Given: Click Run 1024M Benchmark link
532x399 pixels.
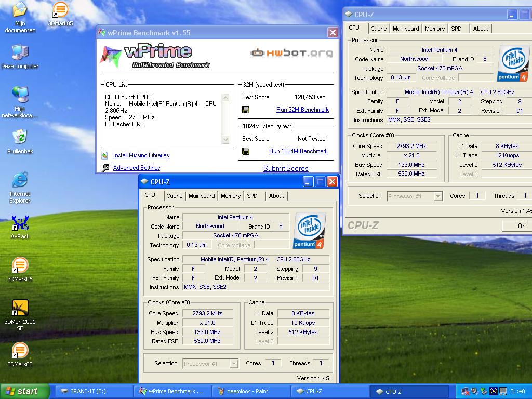Looking at the screenshot, I should [298, 151].
